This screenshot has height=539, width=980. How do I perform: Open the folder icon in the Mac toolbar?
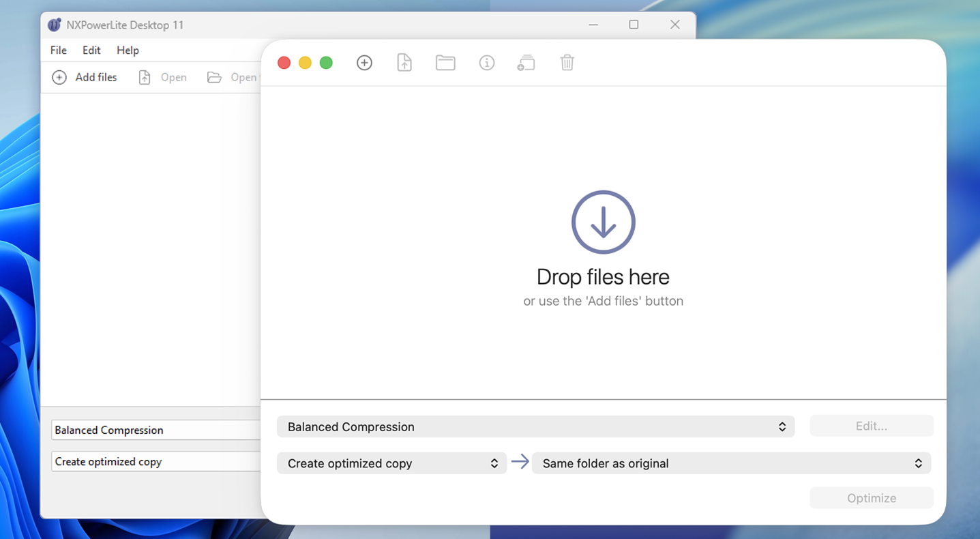coord(445,62)
